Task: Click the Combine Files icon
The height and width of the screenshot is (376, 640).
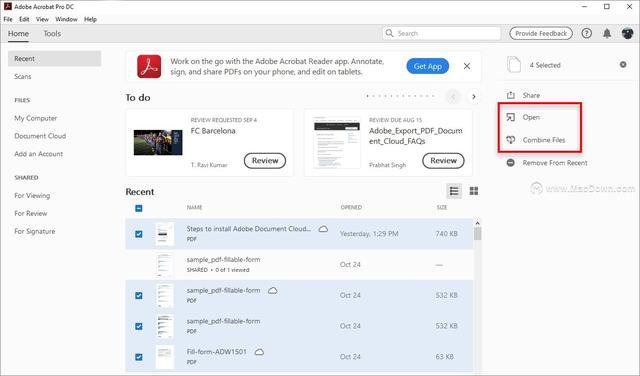Action: pos(511,140)
